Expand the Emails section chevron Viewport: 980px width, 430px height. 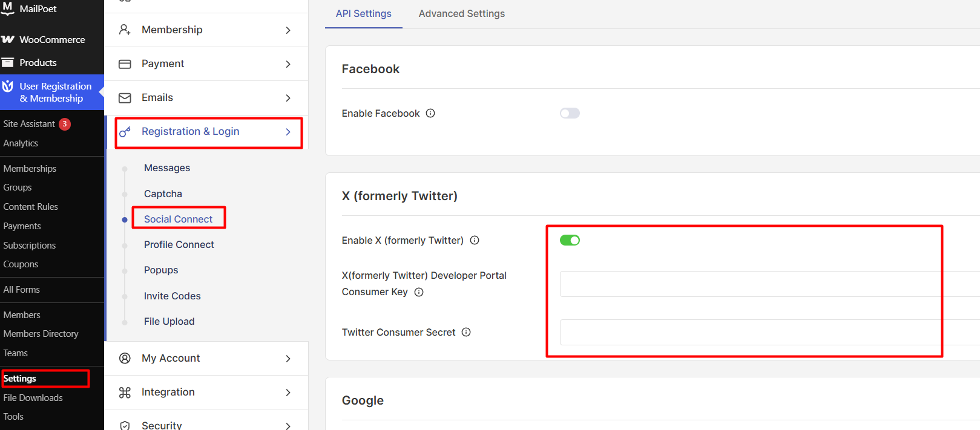(x=288, y=98)
